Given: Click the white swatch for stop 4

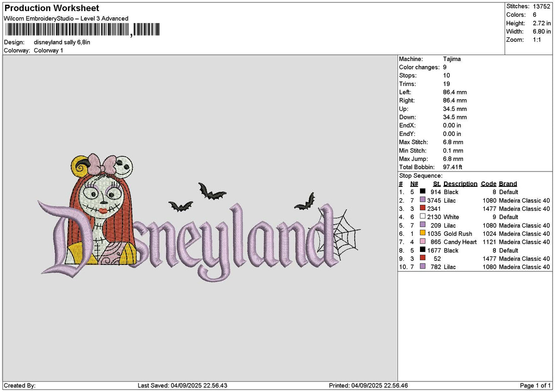Looking at the screenshot, I should (x=423, y=217).
